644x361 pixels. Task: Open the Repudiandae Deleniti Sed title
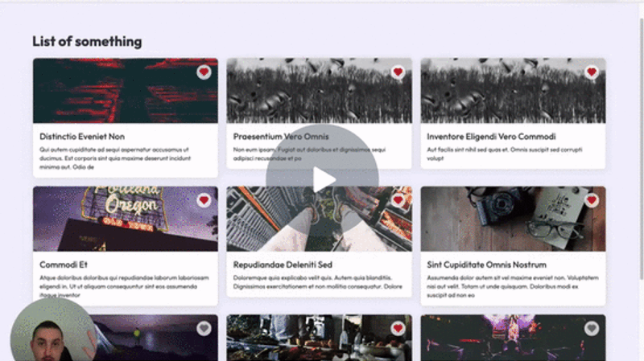pos(283,265)
